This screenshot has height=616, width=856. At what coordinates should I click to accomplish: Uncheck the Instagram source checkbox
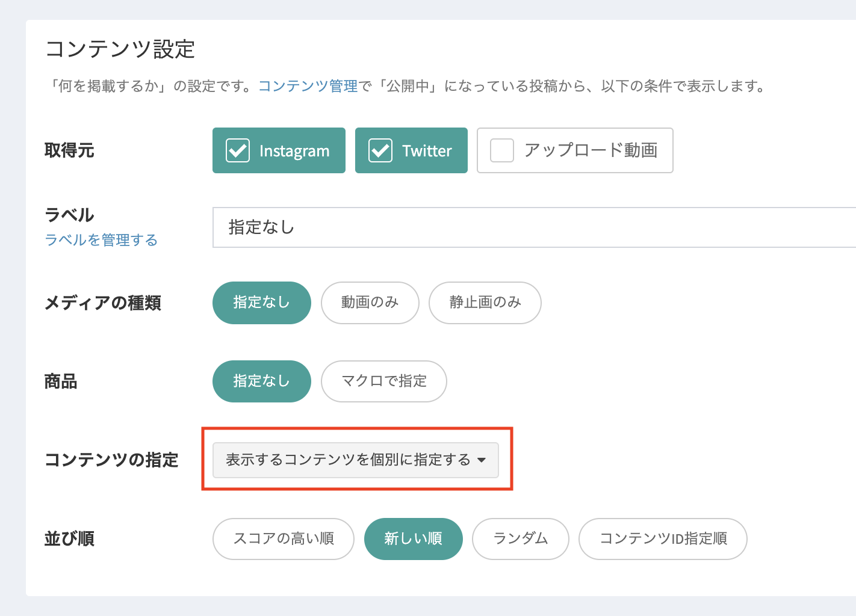click(238, 150)
